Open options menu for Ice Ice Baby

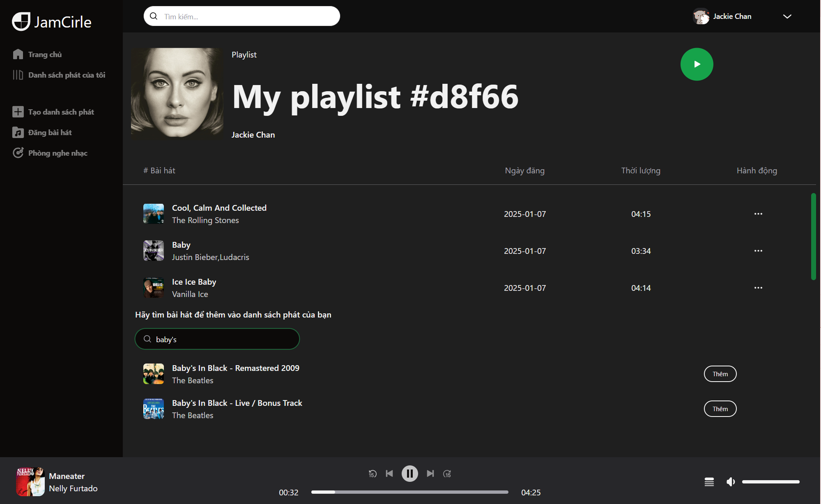[758, 288]
